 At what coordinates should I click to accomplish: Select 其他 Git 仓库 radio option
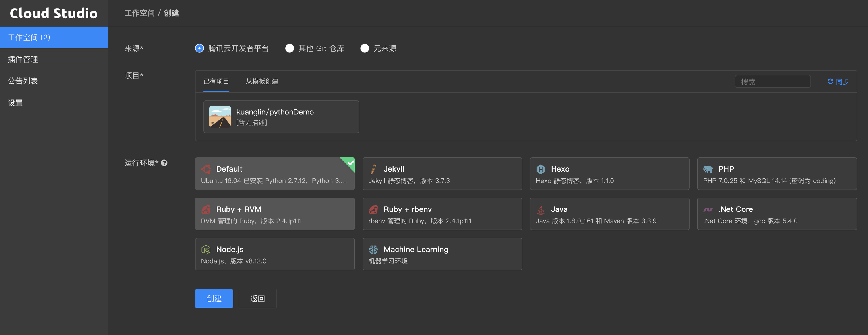click(289, 48)
